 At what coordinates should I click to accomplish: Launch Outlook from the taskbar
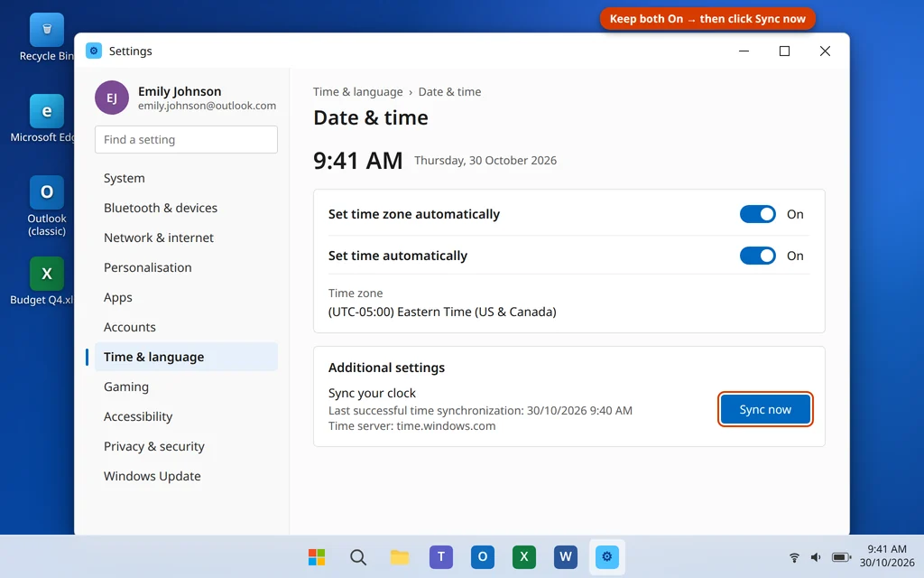point(483,556)
